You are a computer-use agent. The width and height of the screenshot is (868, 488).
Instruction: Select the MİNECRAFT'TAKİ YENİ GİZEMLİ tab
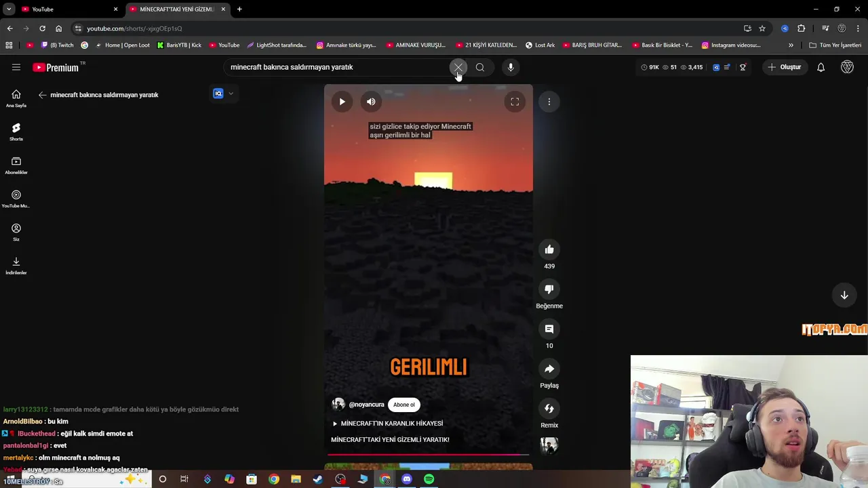(x=178, y=9)
